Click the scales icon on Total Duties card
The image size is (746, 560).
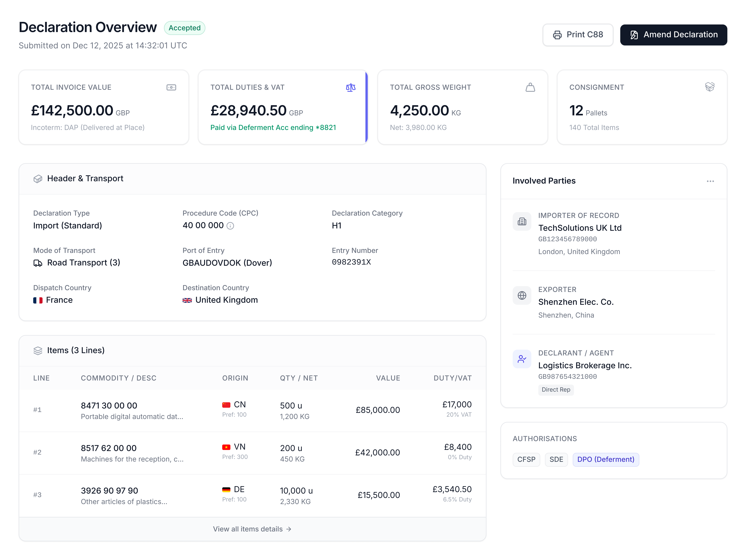click(351, 87)
